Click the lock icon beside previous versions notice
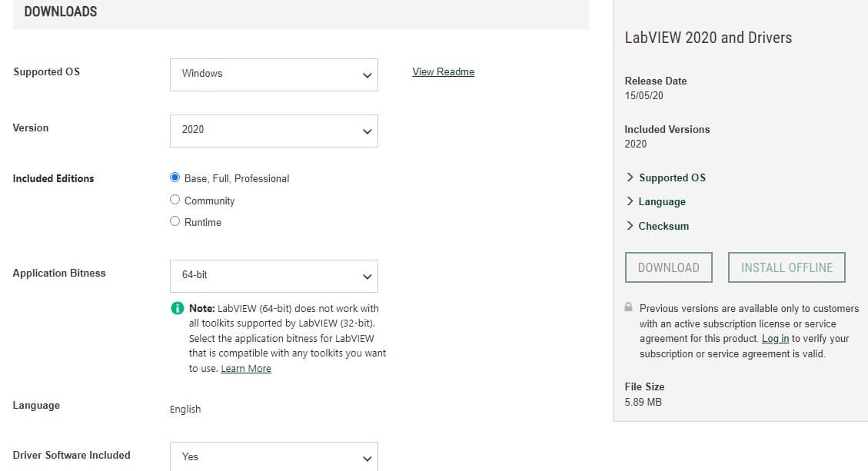The height and width of the screenshot is (471, 868). pyautogui.click(x=628, y=306)
